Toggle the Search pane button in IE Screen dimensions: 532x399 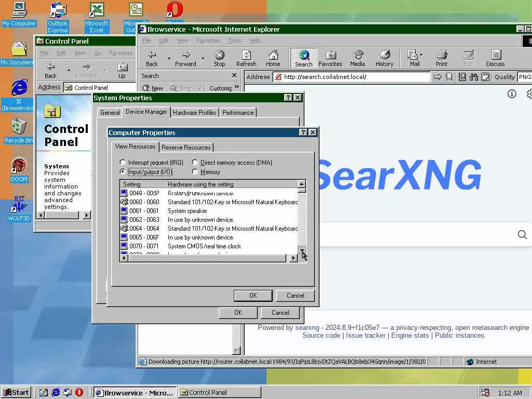[x=303, y=58]
